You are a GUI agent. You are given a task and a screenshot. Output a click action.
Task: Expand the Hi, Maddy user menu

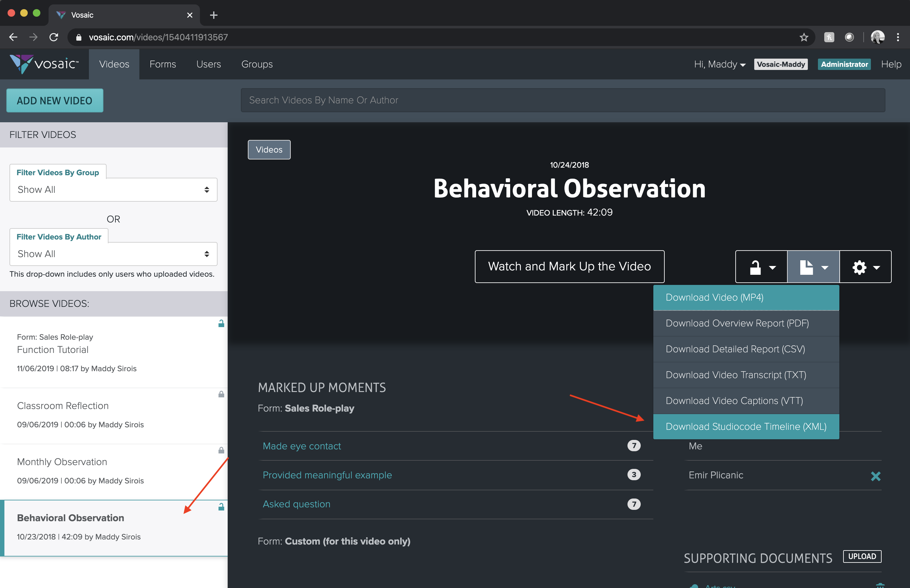tap(719, 64)
